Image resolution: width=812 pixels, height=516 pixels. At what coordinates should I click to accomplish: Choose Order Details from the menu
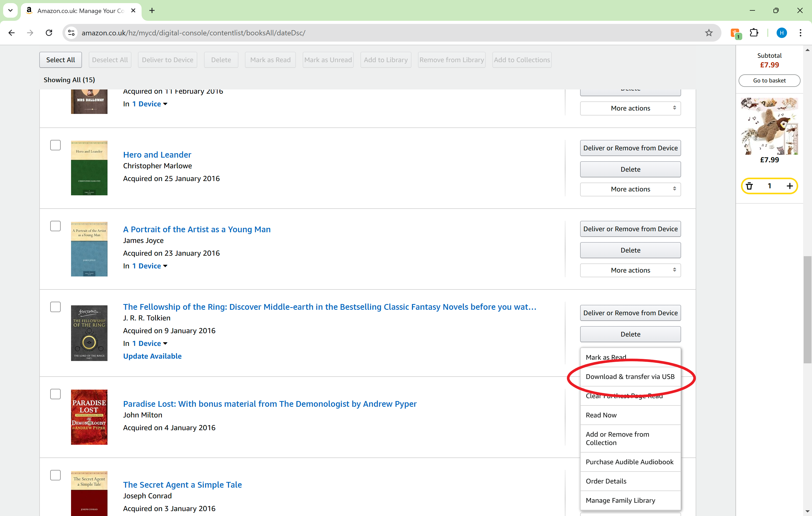pos(630,481)
